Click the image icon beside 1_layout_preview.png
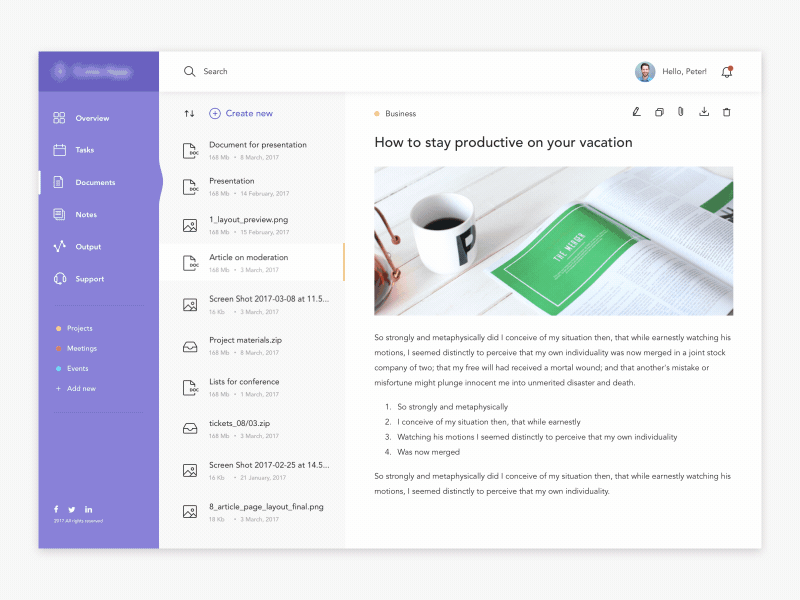Screen dimensions: 800x600 (x=190, y=226)
